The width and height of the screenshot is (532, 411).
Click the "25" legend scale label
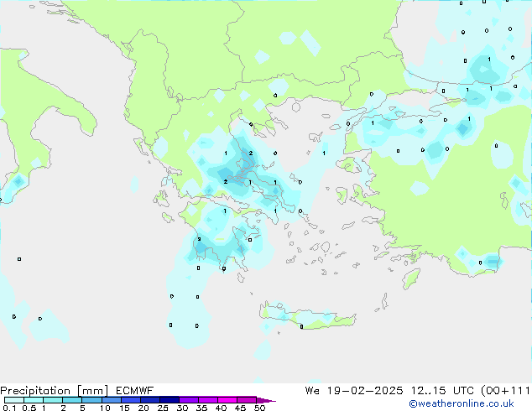(x=163, y=408)
